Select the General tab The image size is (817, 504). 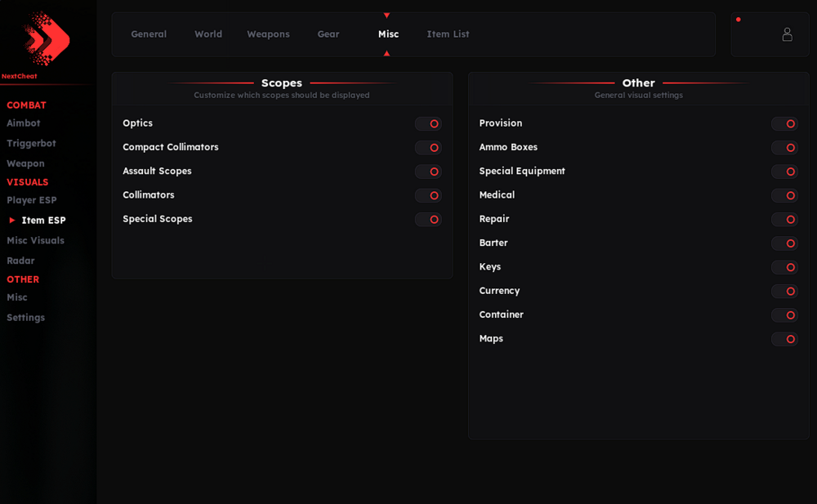point(149,33)
